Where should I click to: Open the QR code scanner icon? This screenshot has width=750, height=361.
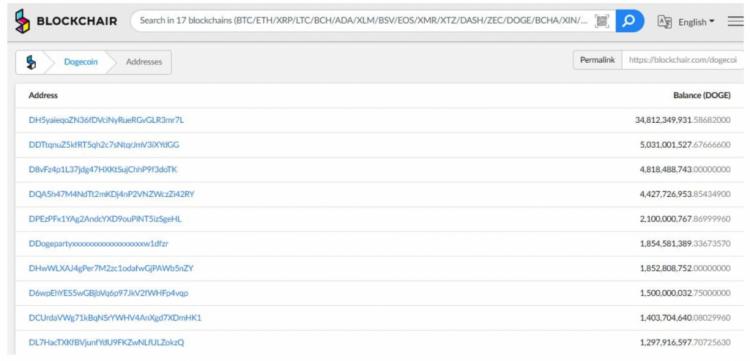click(x=602, y=21)
